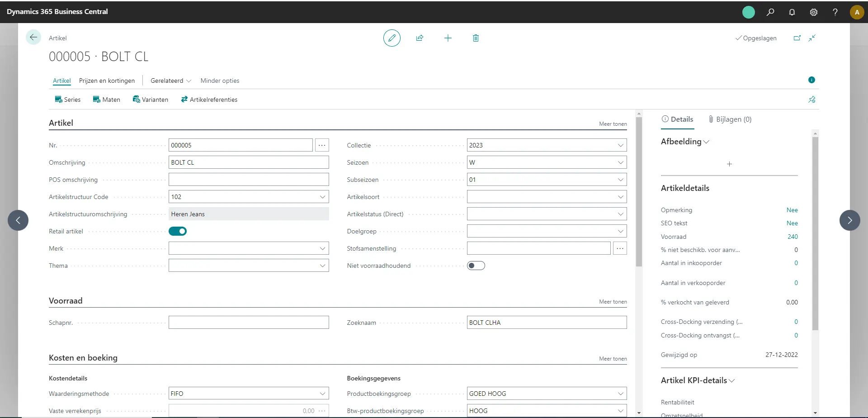Open Doelgroep dropdown
The width and height of the screenshot is (868, 418).
[x=620, y=231]
